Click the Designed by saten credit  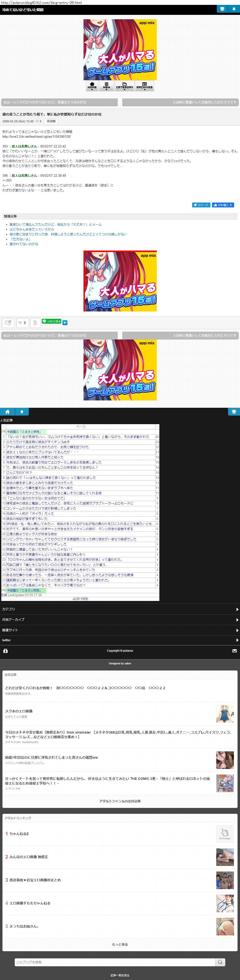(120, 663)
